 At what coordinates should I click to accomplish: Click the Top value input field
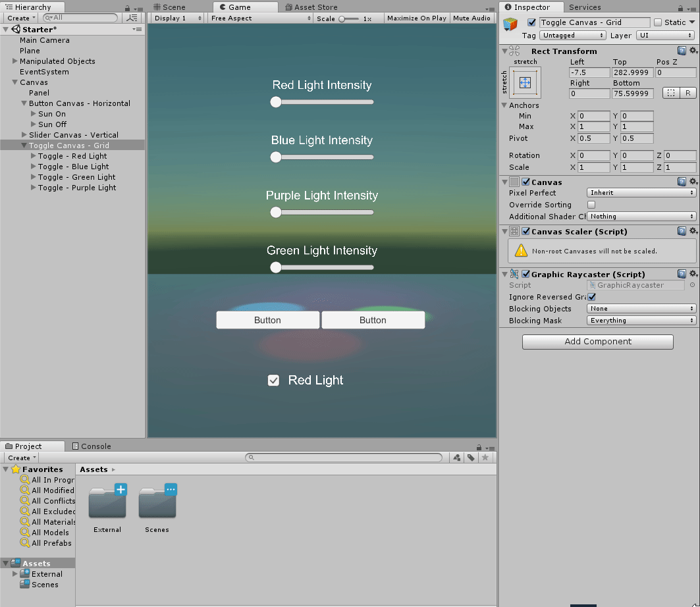tap(632, 72)
